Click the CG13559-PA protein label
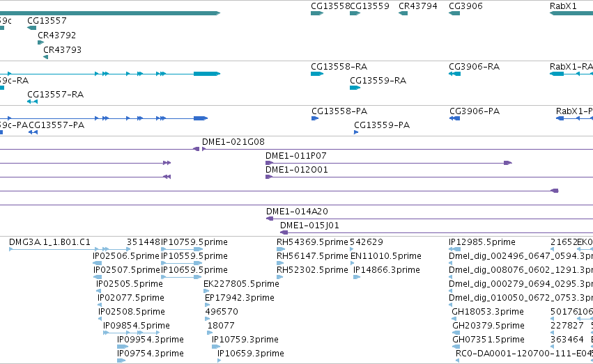 pyautogui.click(x=382, y=125)
